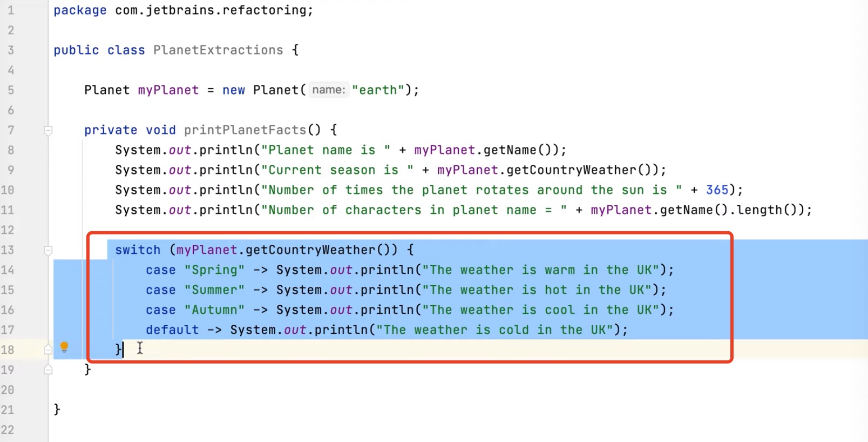Click the "The weather is cool in the UK" string
The height and width of the screenshot is (442, 868).
click(541, 310)
